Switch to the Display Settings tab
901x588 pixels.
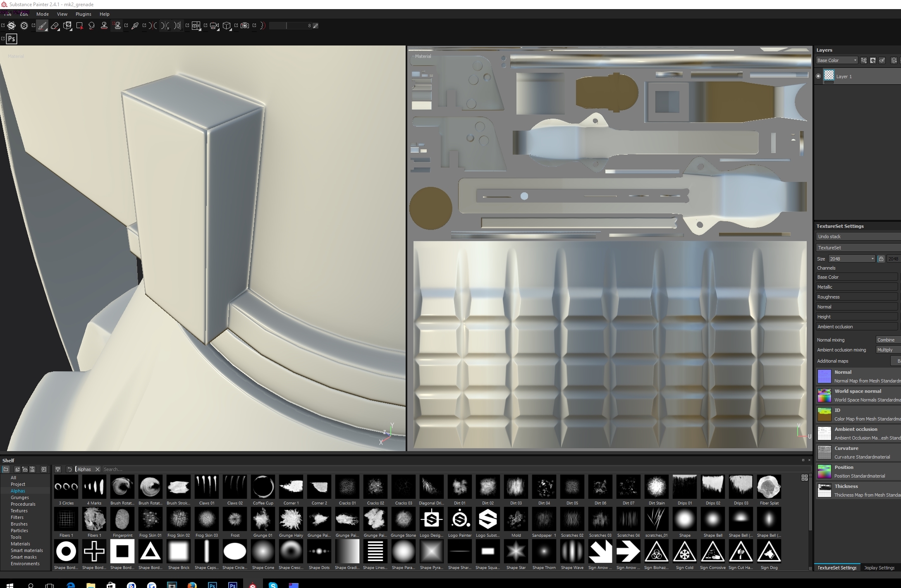point(879,568)
